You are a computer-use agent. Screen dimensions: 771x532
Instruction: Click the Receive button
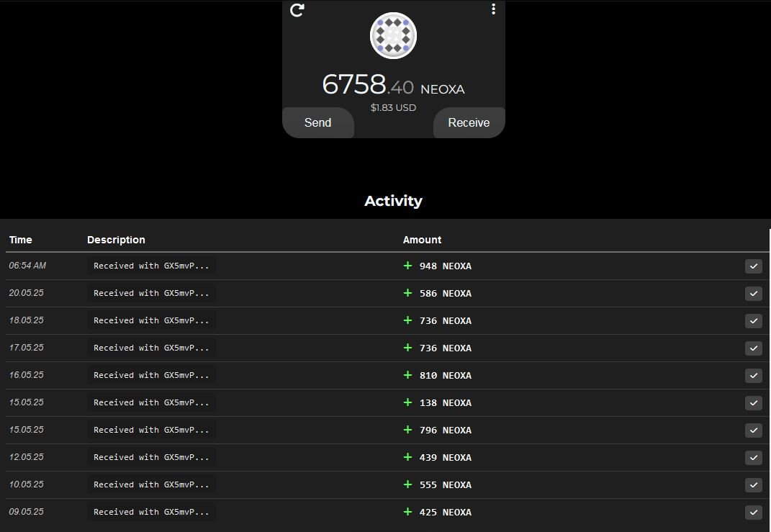click(469, 122)
